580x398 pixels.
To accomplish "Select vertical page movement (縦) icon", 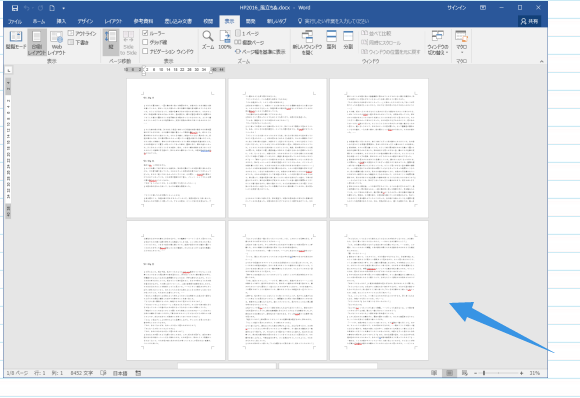I will click(111, 40).
